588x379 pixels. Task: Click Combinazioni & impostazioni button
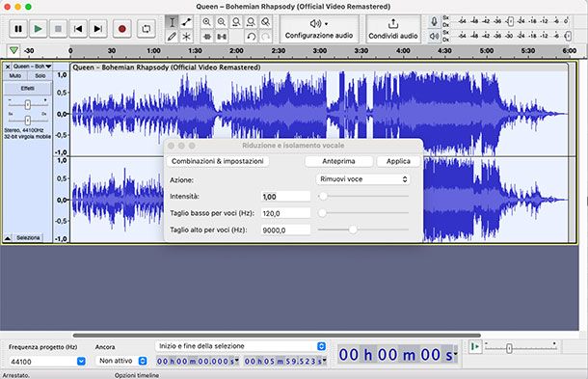pos(218,161)
